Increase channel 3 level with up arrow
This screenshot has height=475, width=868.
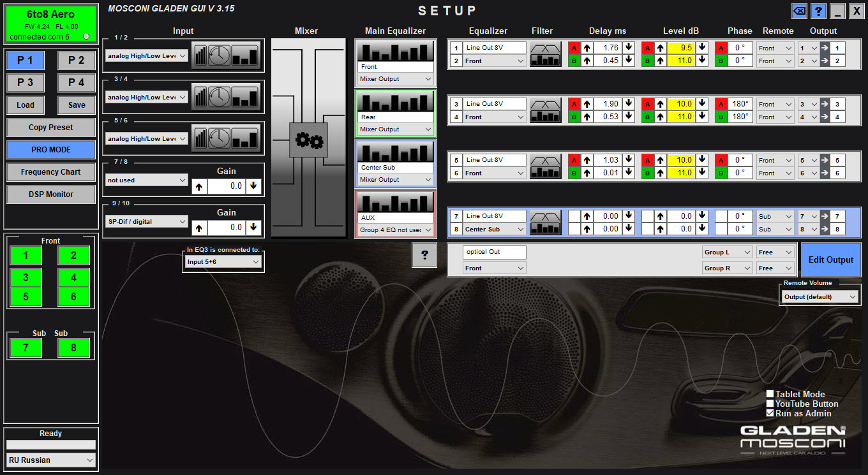[660, 104]
